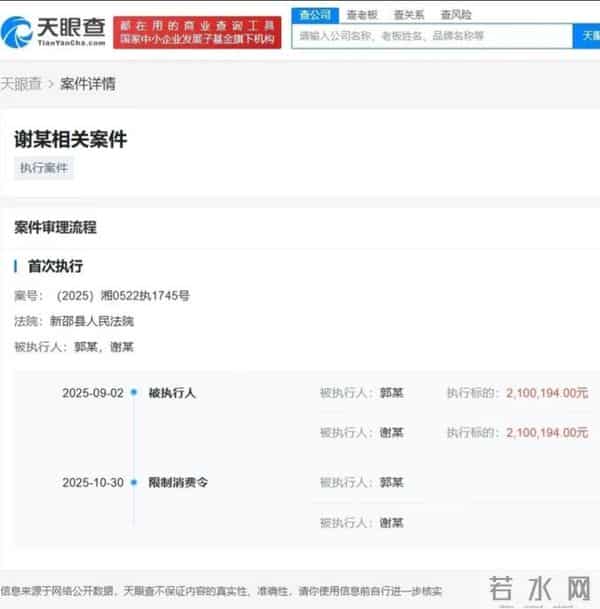Click the 2025-09-02 timeline dot
600x609 pixels.
click(x=134, y=392)
